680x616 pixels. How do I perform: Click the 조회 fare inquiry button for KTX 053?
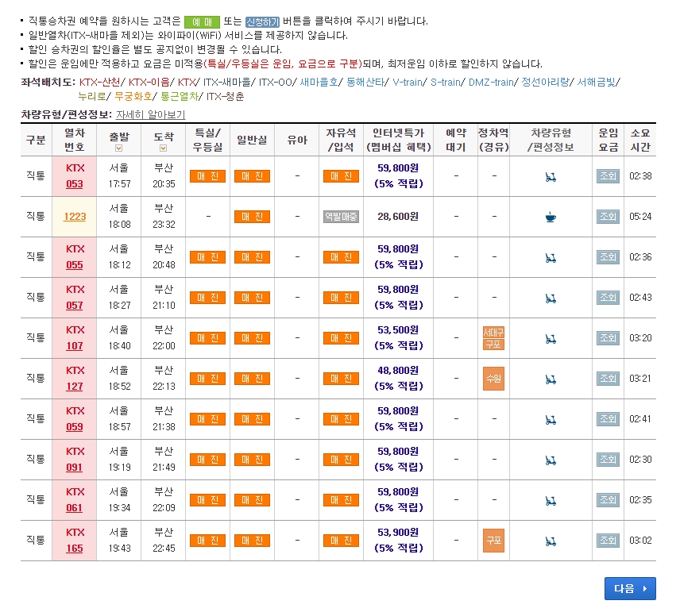click(607, 175)
